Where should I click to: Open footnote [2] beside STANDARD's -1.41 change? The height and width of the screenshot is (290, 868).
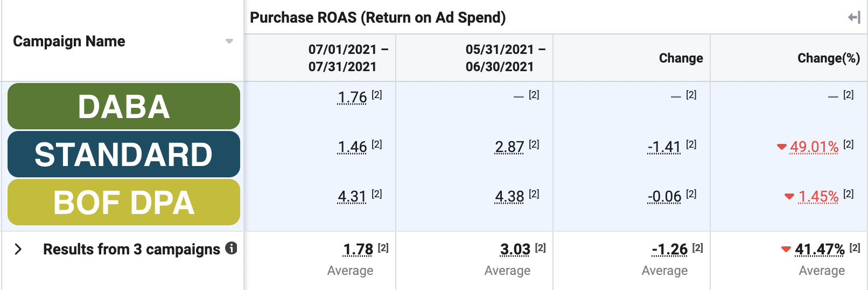pos(691,144)
